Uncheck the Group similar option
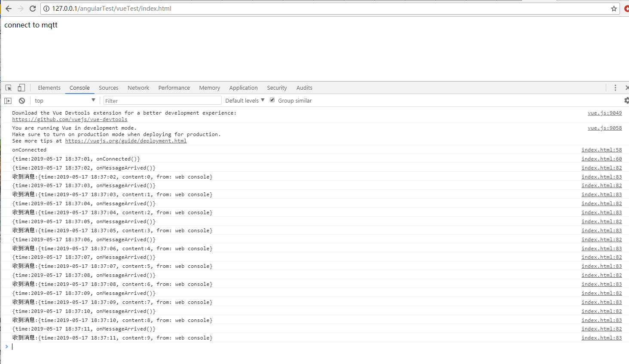The height and width of the screenshot is (364, 629). click(x=272, y=100)
